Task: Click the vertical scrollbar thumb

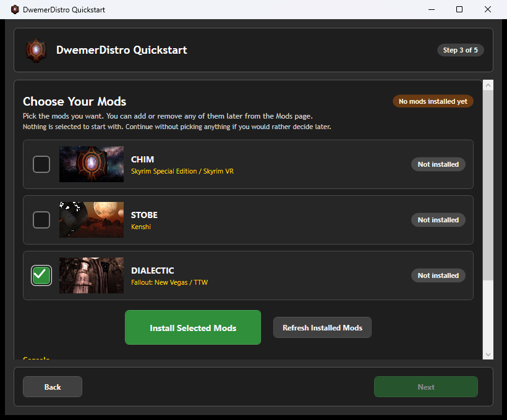Action: pyautogui.click(x=488, y=185)
